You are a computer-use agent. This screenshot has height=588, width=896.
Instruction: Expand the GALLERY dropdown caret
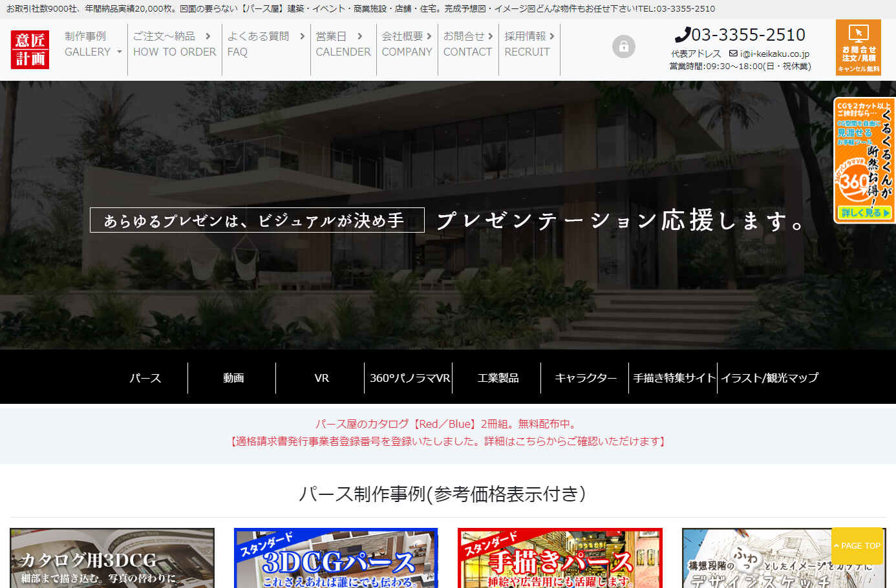(x=120, y=52)
